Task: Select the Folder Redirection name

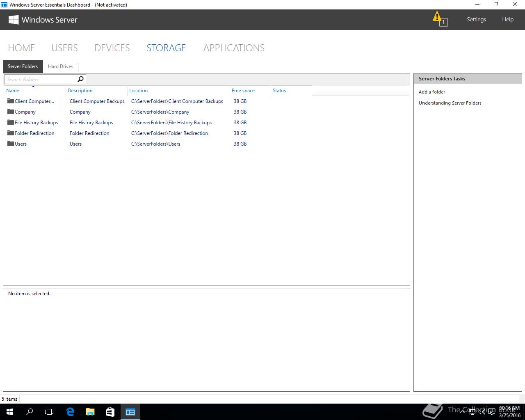Action: point(34,133)
